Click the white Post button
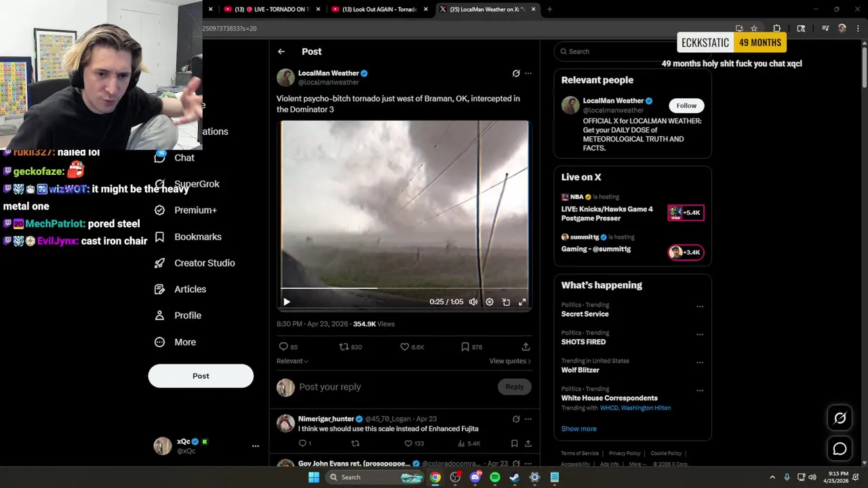 pos(201,376)
